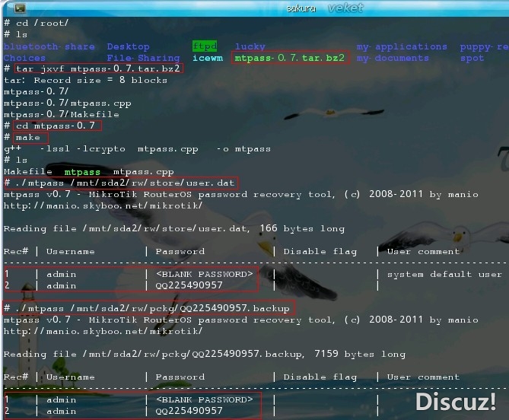
Task: Click the terminal icon in the title bar
Action: (20, 8)
